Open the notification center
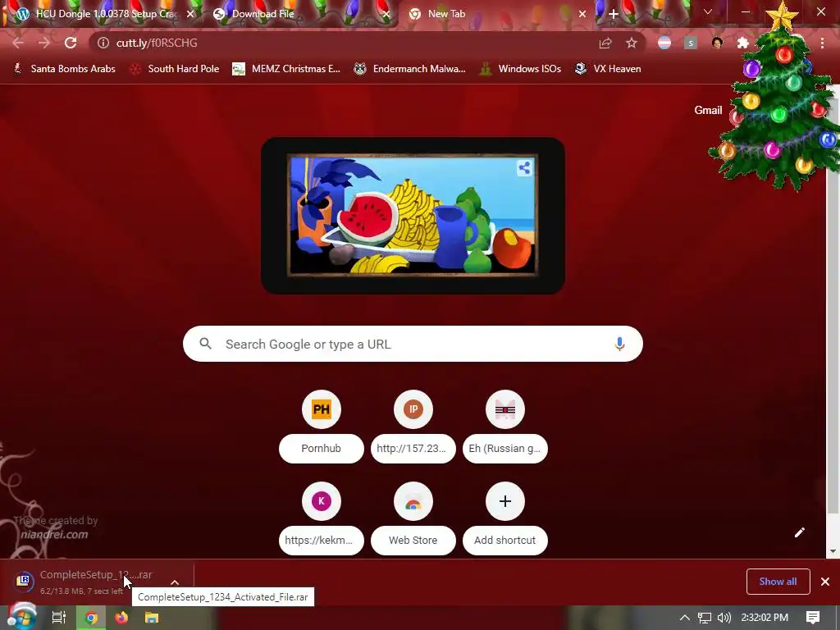 coord(813,618)
